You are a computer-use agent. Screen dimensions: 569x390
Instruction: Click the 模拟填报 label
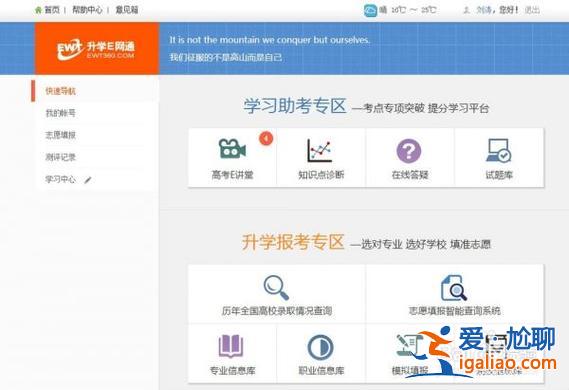(x=410, y=371)
